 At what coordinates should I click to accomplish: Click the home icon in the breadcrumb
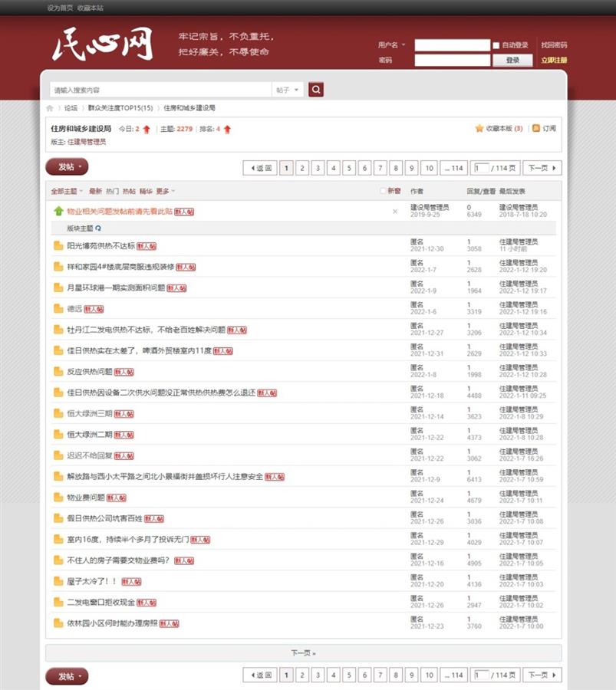point(49,107)
